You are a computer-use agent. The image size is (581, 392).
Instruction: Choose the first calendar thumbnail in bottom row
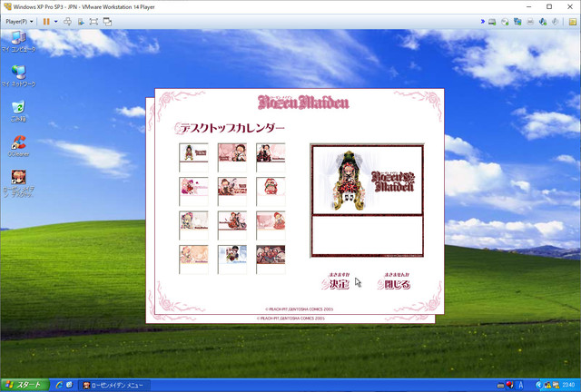[x=193, y=260]
